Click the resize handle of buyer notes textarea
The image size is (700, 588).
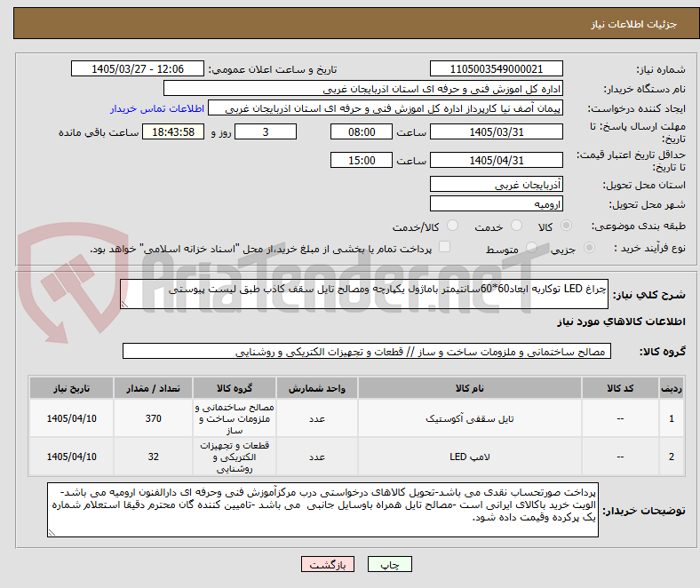(52, 533)
